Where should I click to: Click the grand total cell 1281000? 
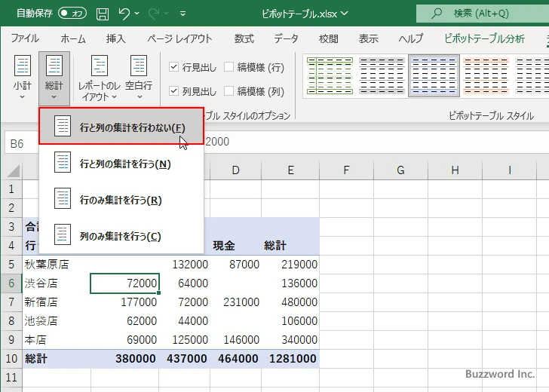click(x=290, y=358)
